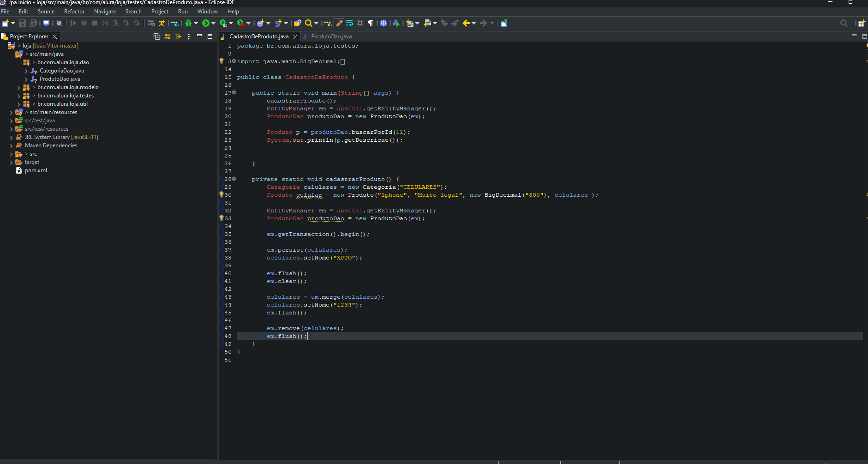Click the Open Perspective icon top right
Viewport: 868px width, 464px height.
[x=862, y=23]
